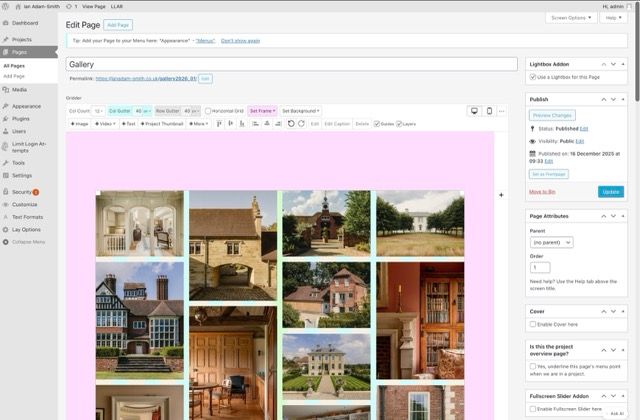Expand the Set Background dropdown

click(x=300, y=111)
